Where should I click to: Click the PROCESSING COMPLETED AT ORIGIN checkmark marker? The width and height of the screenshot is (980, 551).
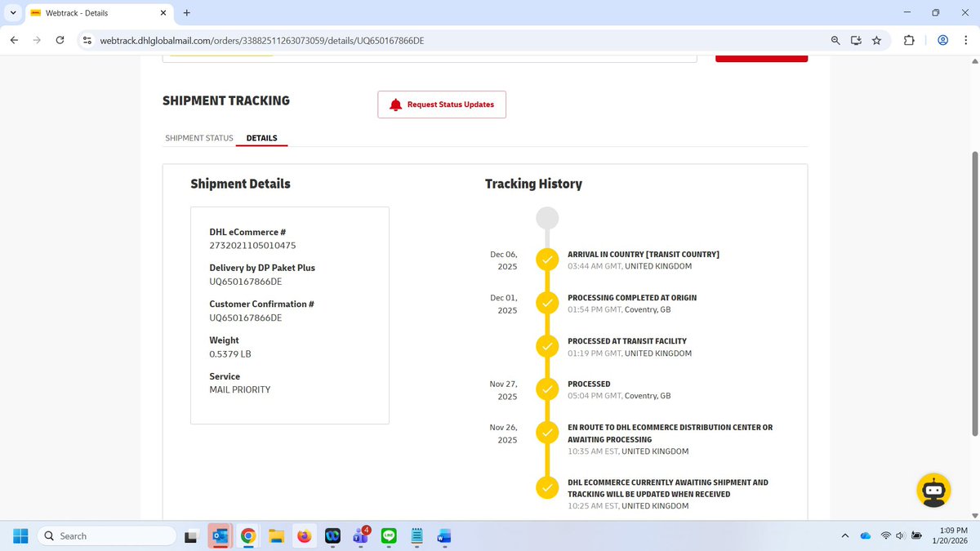[x=547, y=304]
